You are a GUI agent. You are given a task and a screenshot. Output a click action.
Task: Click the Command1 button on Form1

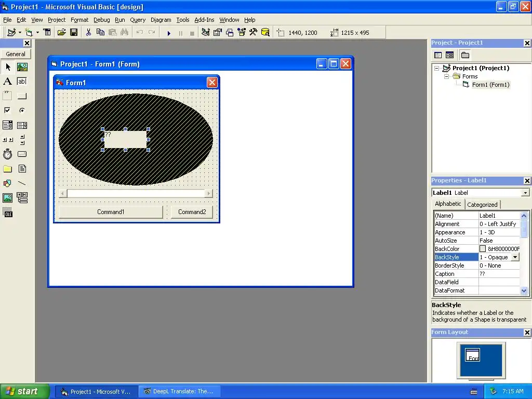pos(111,212)
